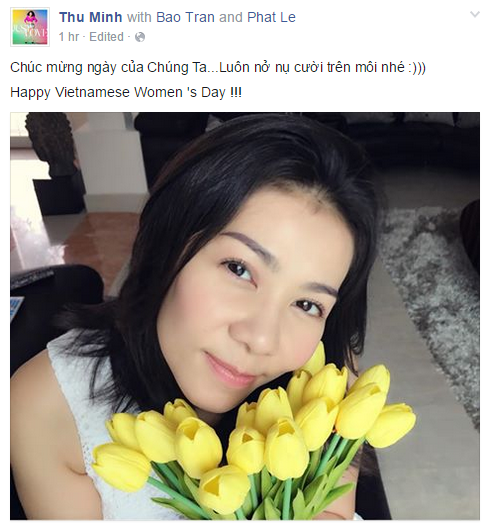The image size is (485, 526).
Task: Click the pink figure inside the avatar
Action: tap(30, 17)
